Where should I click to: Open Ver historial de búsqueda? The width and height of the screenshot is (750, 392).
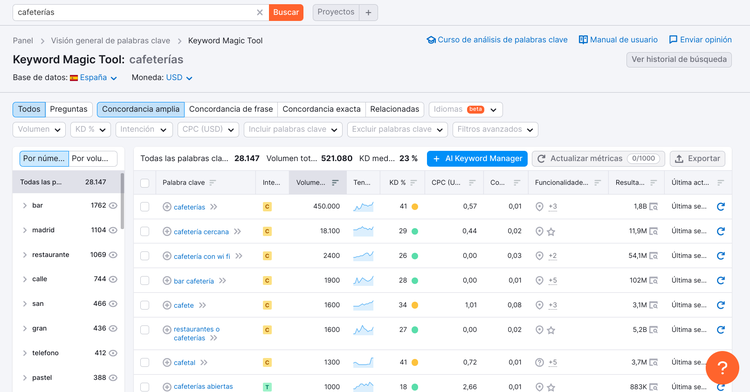point(679,60)
